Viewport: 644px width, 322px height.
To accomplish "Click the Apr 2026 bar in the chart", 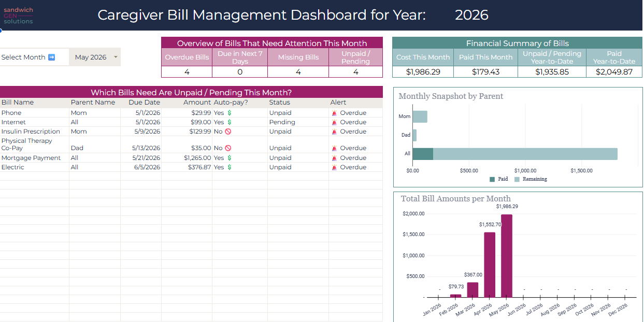I will pos(490,265).
